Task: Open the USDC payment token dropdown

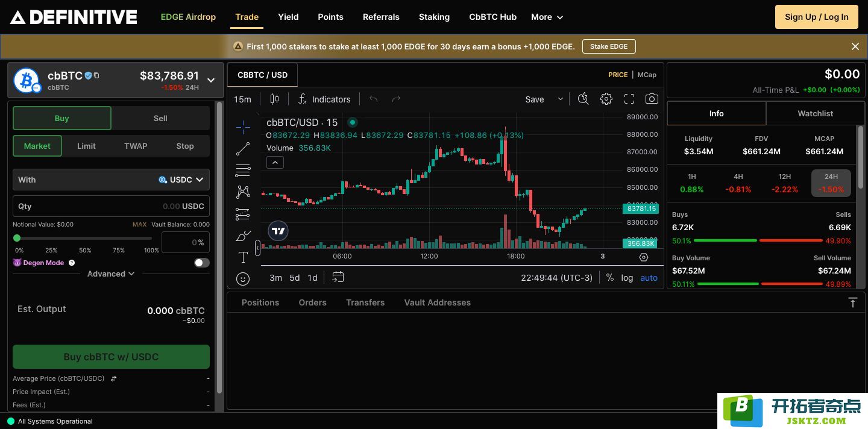Action: [x=181, y=180]
